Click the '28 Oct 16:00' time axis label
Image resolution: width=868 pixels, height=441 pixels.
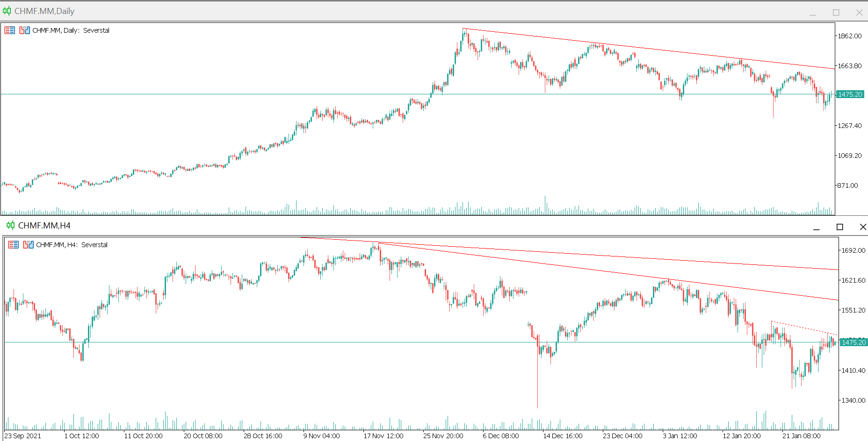[263, 436]
